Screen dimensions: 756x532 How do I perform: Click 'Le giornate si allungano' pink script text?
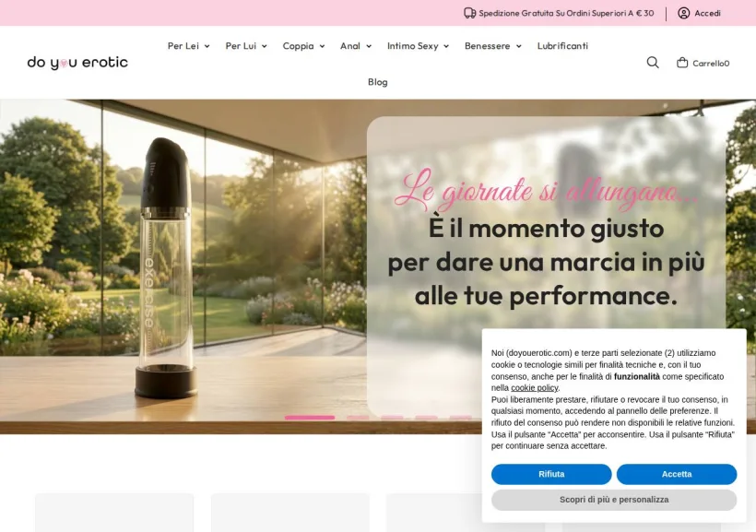547,191
